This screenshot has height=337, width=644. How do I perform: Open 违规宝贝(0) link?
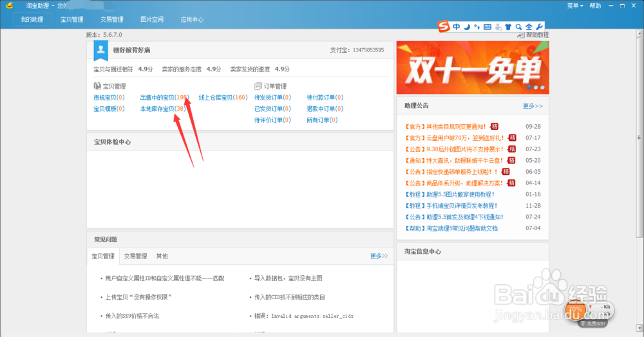[x=109, y=98]
